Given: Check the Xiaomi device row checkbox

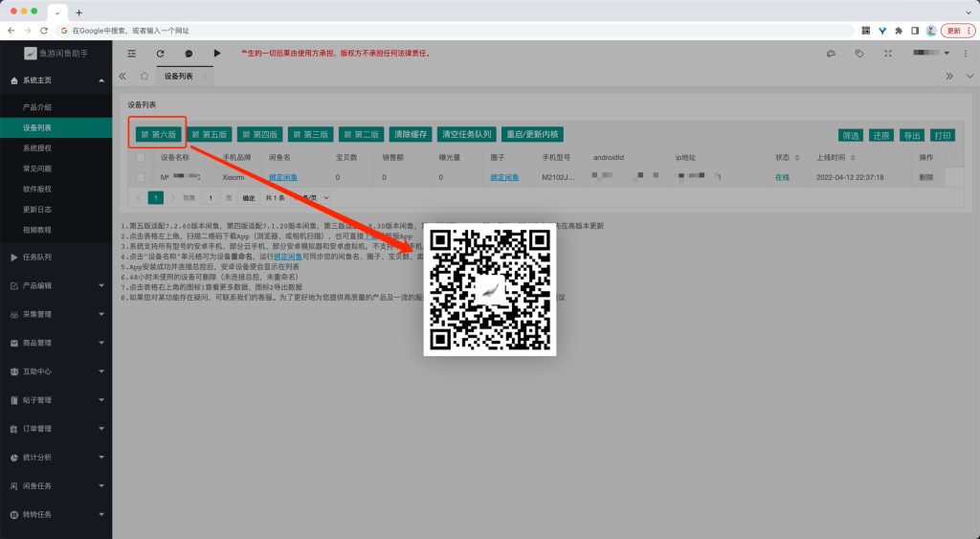Looking at the screenshot, I should (x=141, y=177).
